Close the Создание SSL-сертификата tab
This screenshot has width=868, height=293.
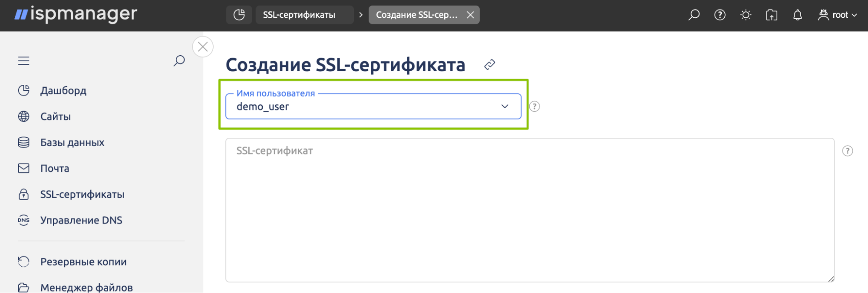tap(470, 15)
